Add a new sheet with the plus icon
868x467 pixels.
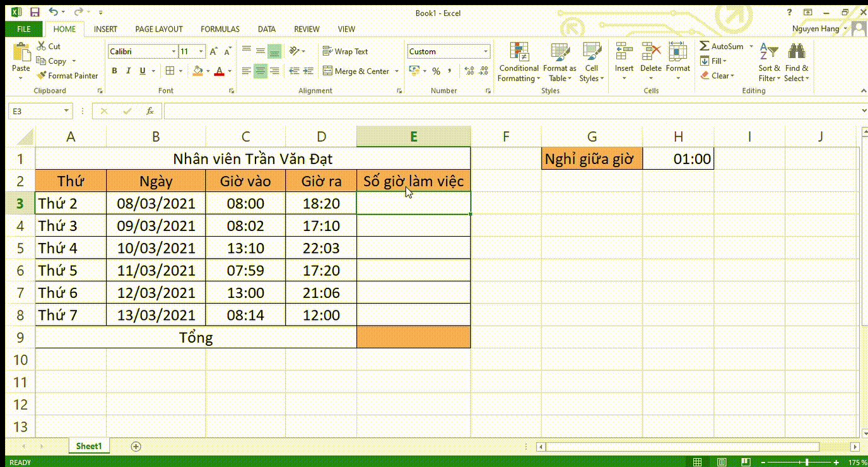pos(136,446)
